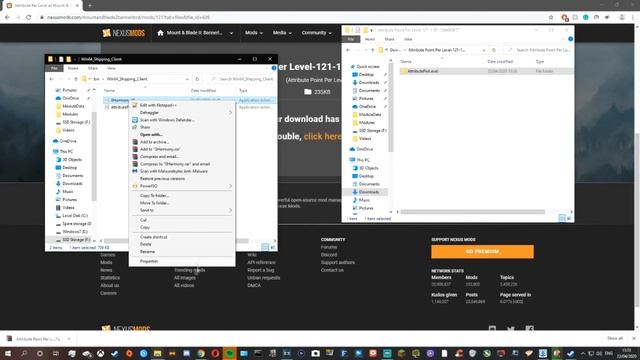Open the Community dropdown menu

coord(316,33)
